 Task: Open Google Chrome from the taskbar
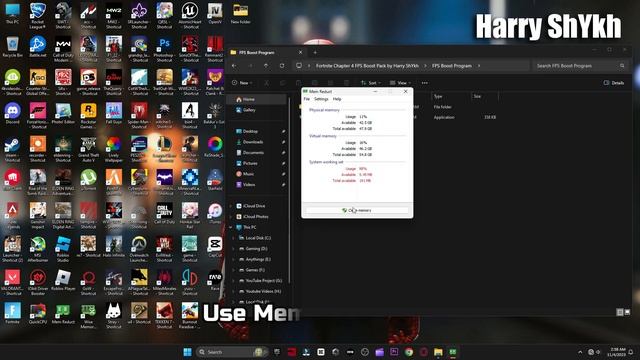[409, 352]
